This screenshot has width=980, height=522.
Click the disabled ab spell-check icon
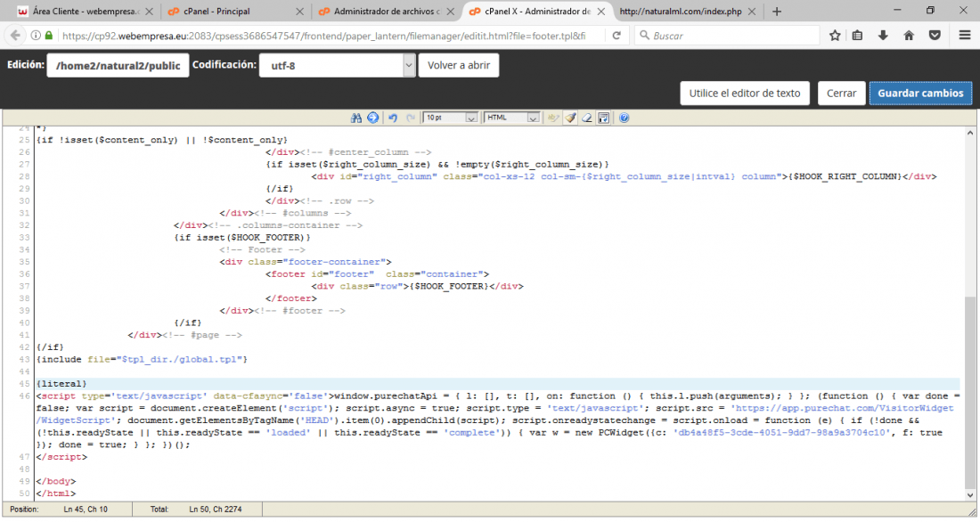(x=553, y=118)
